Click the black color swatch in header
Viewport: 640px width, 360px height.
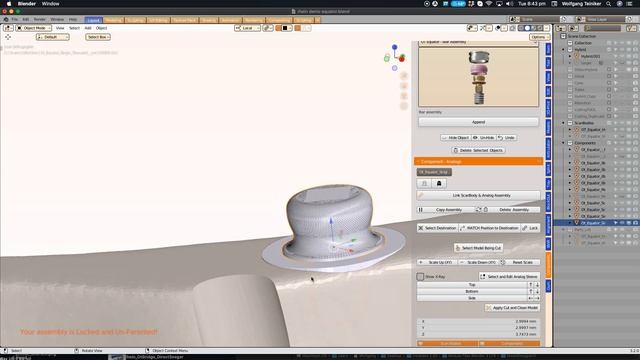(x=285, y=28)
